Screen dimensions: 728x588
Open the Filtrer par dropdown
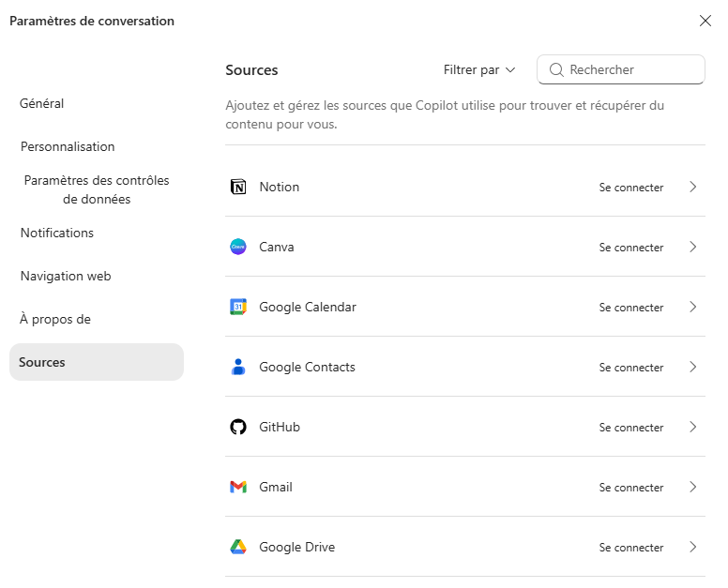point(479,69)
